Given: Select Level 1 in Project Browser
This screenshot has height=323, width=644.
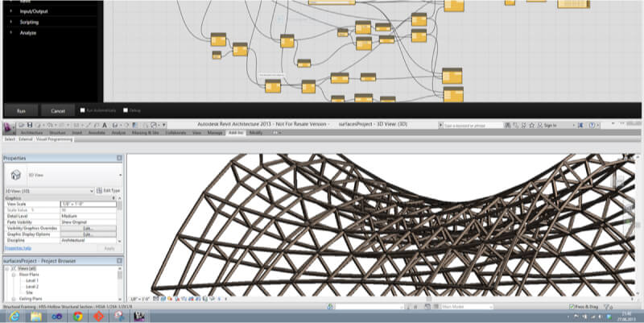Looking at the screenshot, I should [x=31, y=280].
